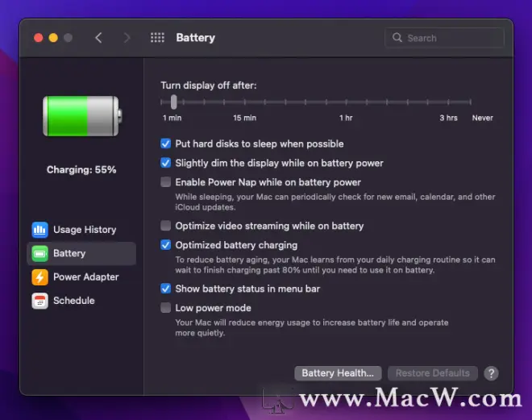Close the Battery window with red button
The image size is (532, 420).
(39, 38)
